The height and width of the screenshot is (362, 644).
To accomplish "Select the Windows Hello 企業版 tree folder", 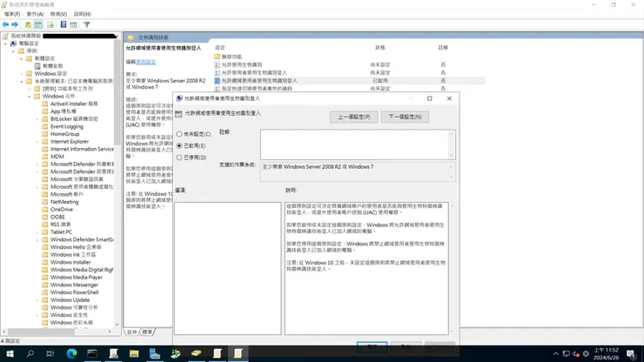I will point(76,247).
